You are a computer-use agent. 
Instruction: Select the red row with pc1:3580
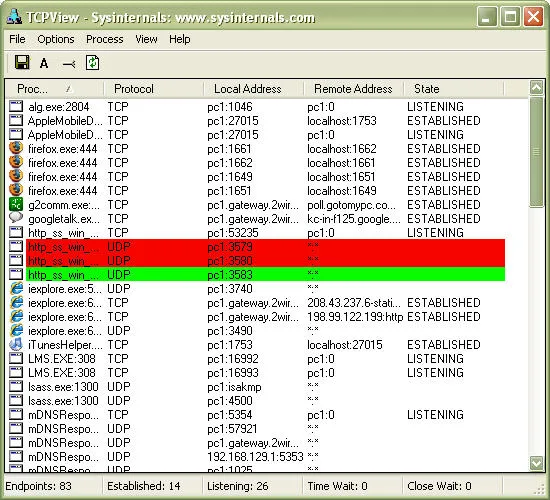point(266,260)
